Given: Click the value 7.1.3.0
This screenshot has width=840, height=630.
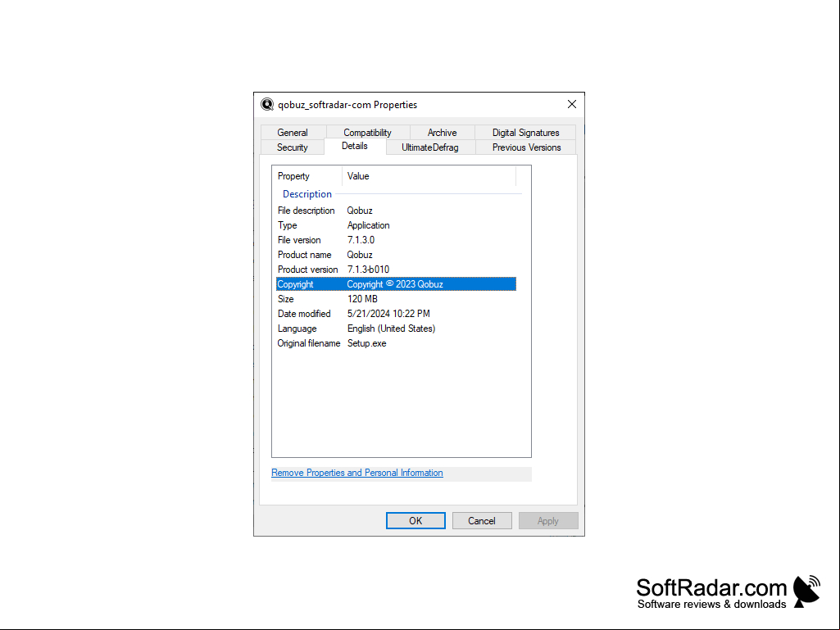Looking at the screenshot, I should (361, 240).
